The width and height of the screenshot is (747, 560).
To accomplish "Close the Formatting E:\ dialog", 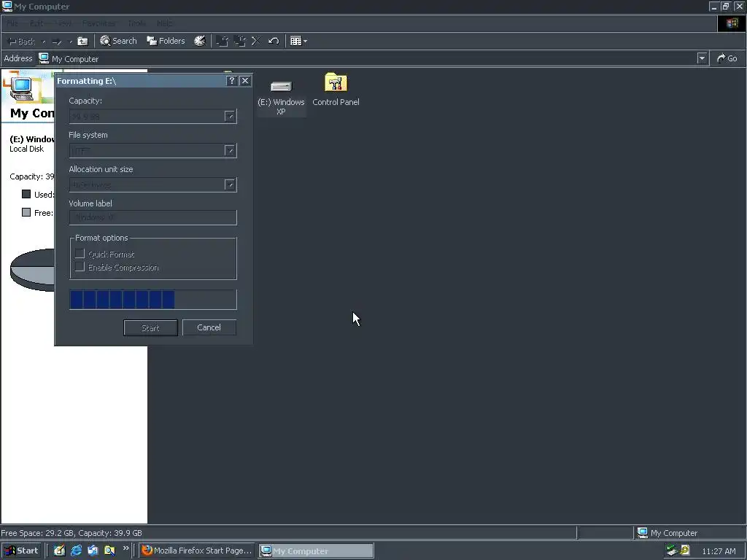I will click(245, 81).
